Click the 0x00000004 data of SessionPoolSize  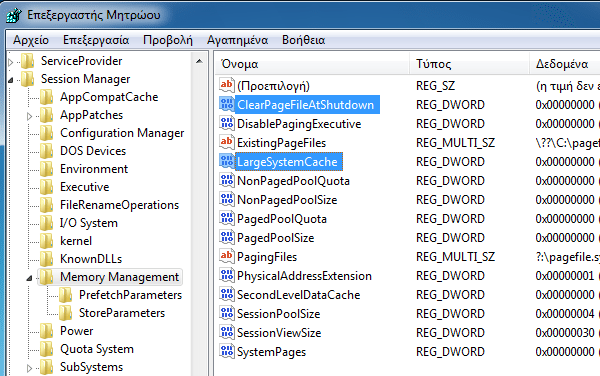pyautogui.click(x=565, y=314)
